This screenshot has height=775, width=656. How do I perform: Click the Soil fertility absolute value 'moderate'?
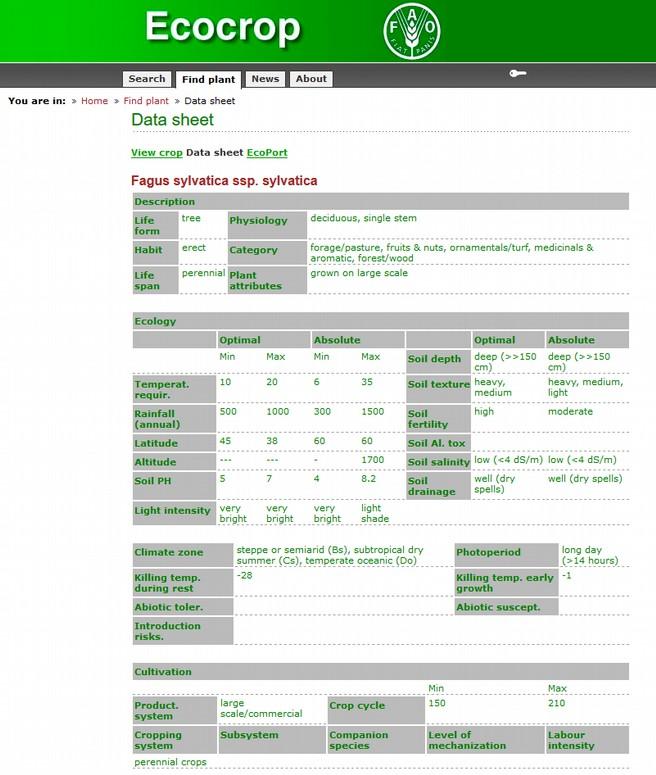pos(570,411)
